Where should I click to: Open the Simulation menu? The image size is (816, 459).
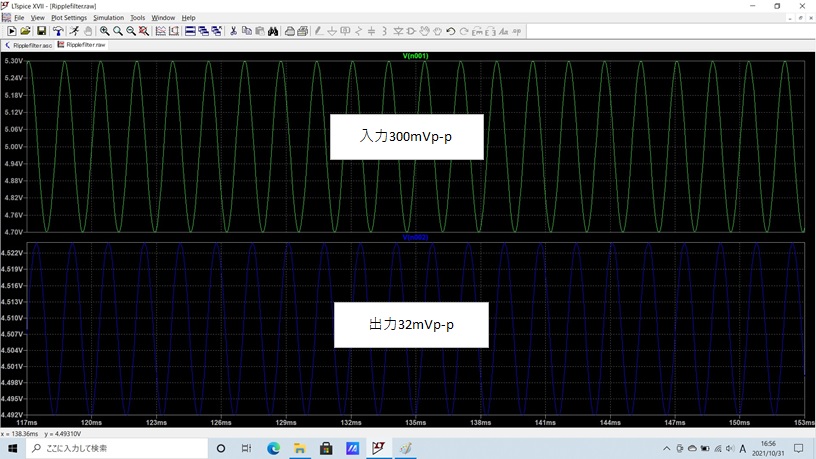(108, 18)
